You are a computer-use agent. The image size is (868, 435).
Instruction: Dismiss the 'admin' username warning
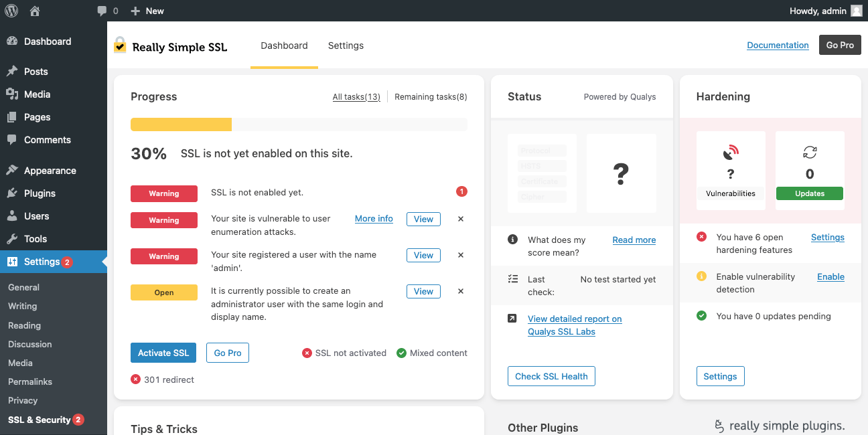click(461, 255)
